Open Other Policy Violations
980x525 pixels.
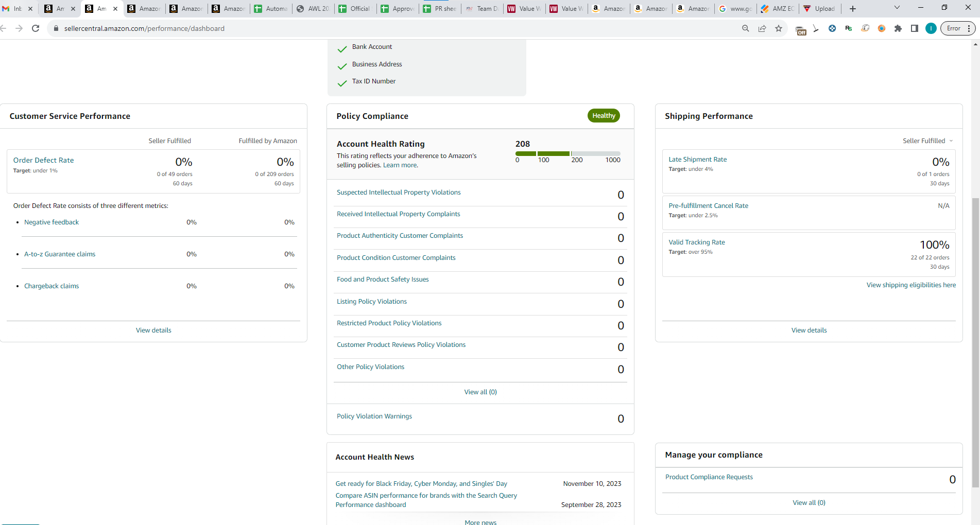click(x=370, y=367)
